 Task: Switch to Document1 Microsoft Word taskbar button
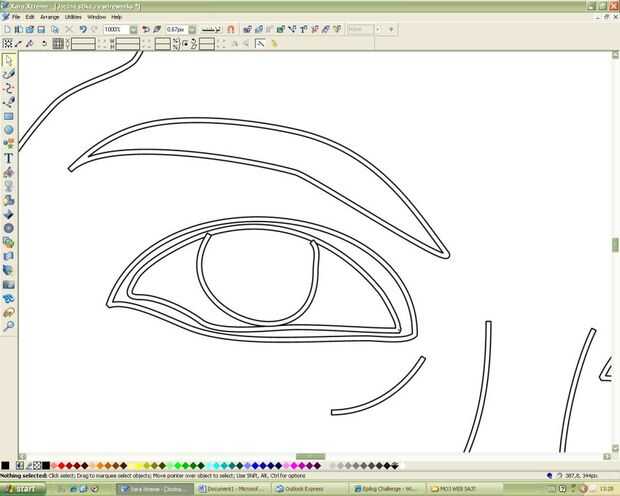pyautogui.click(x=233, y=489)
